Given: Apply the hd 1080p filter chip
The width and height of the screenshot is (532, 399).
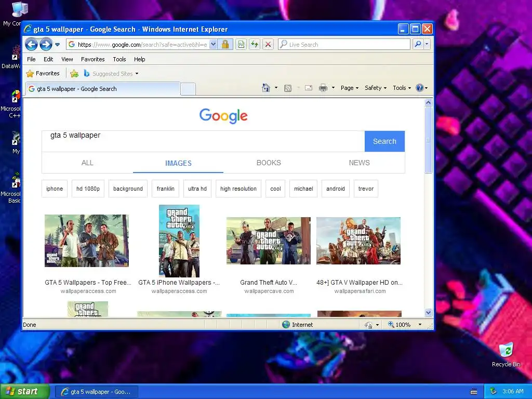Looking at the screenshot, I should (88, 189).
